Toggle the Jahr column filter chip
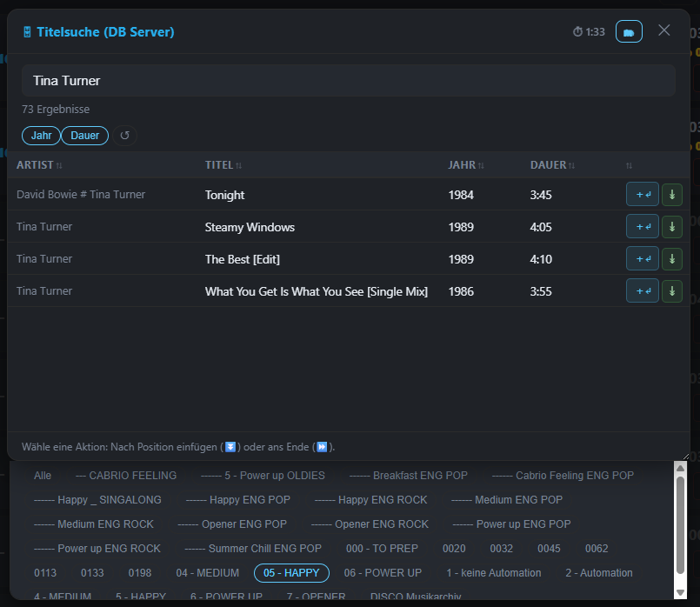The width and height of the screenshot is (700, 607). [41, 136]
